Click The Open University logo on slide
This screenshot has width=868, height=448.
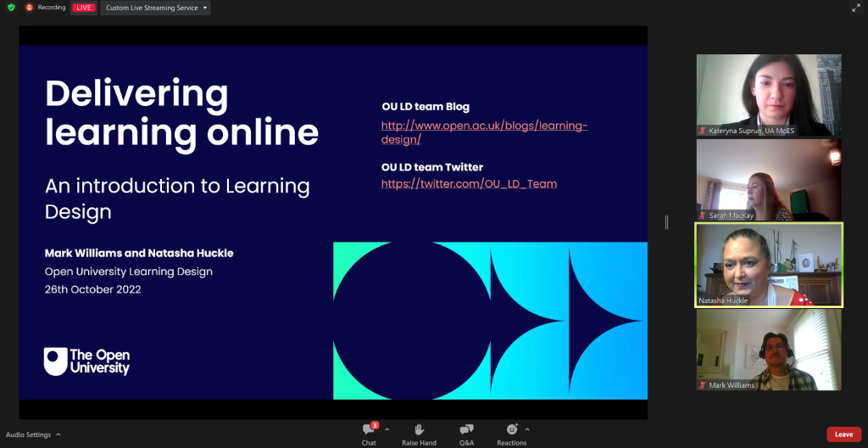(x=87, y=361)
